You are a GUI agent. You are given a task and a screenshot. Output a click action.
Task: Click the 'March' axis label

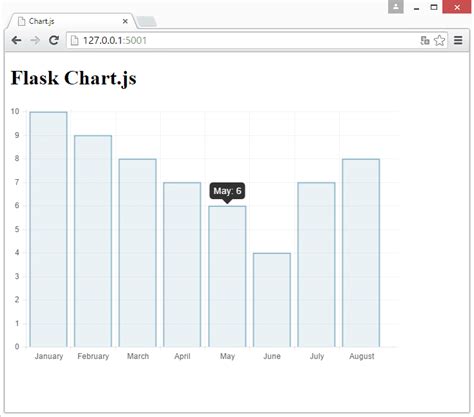(x=138, y=356)
